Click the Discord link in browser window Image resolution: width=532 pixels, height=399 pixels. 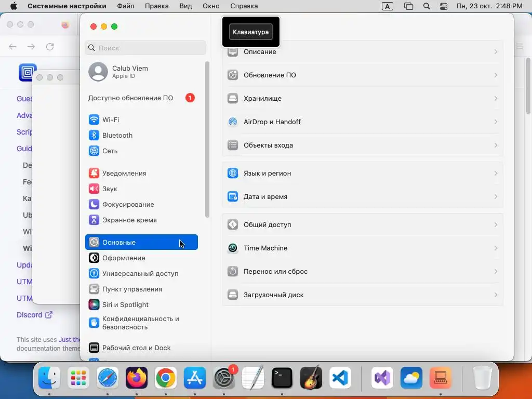click(x=34, y=315)
